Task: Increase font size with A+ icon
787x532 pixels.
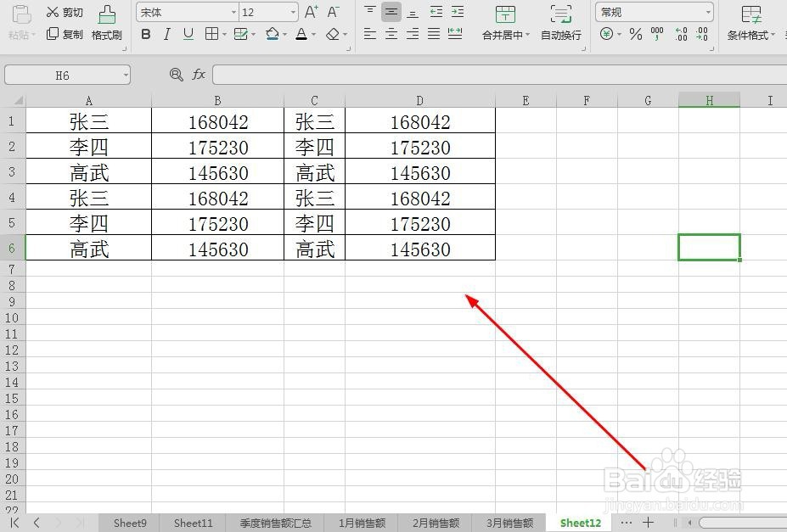Action: click(x=311, y=12)
